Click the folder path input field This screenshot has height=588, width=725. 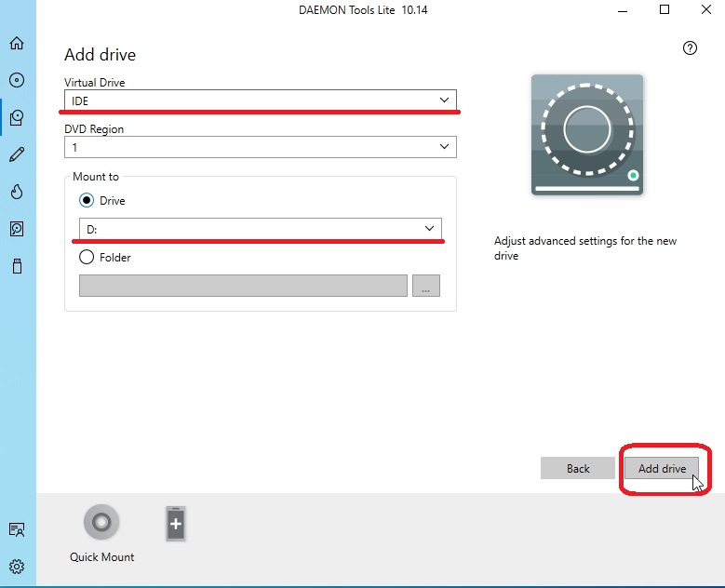[243, 286]
